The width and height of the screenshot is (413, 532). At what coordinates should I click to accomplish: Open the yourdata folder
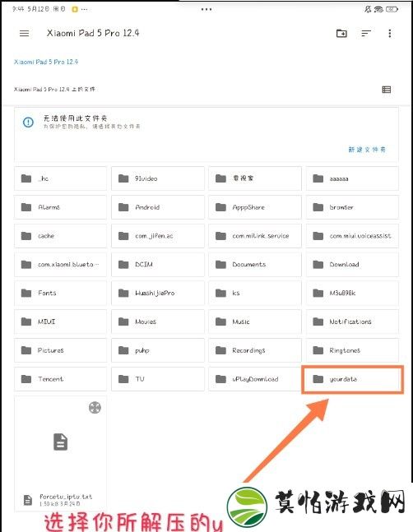click(x=352, y=379)
